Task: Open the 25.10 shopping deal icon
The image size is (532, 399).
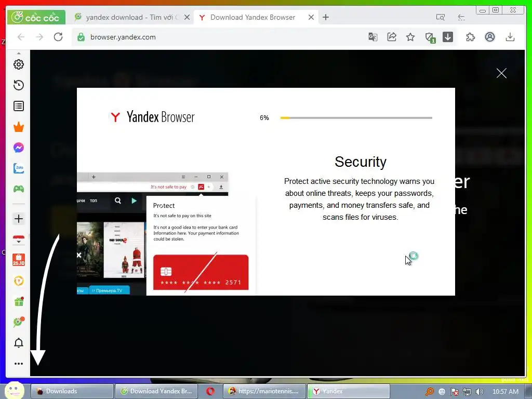Action: 19,260
